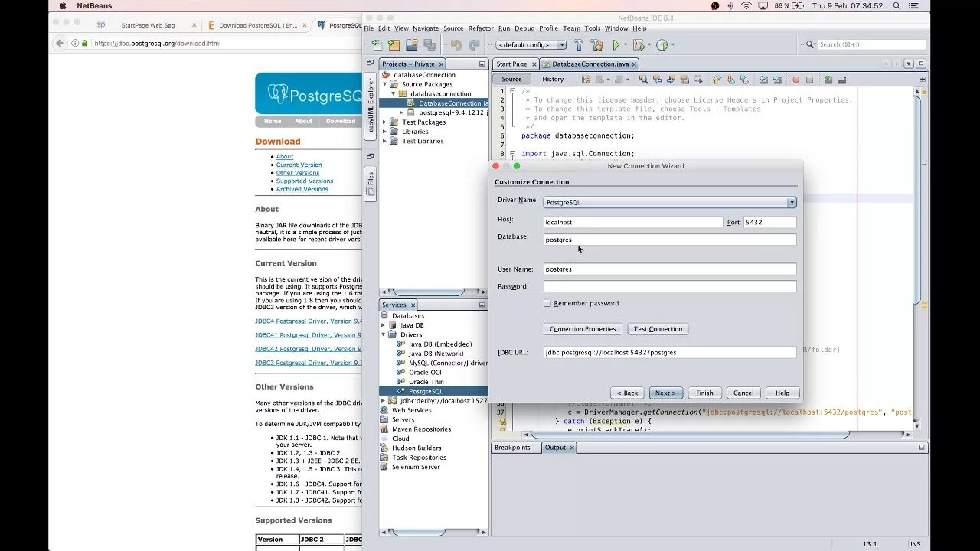Screen dimensions: 980x551
Task: Click the Shift Line Left editor icon
Action: click(x=763, y=79)
